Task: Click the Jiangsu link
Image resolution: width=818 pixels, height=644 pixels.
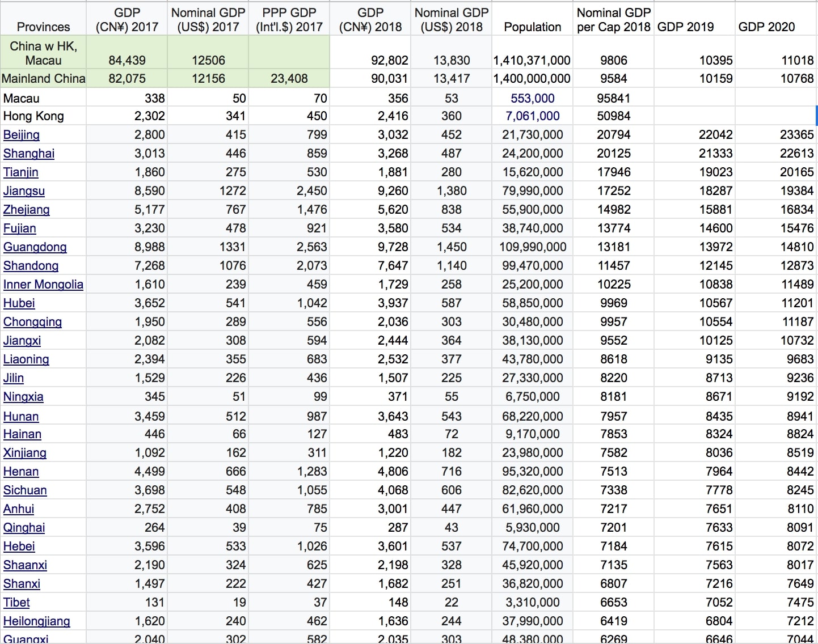Action: pos(24,191)
